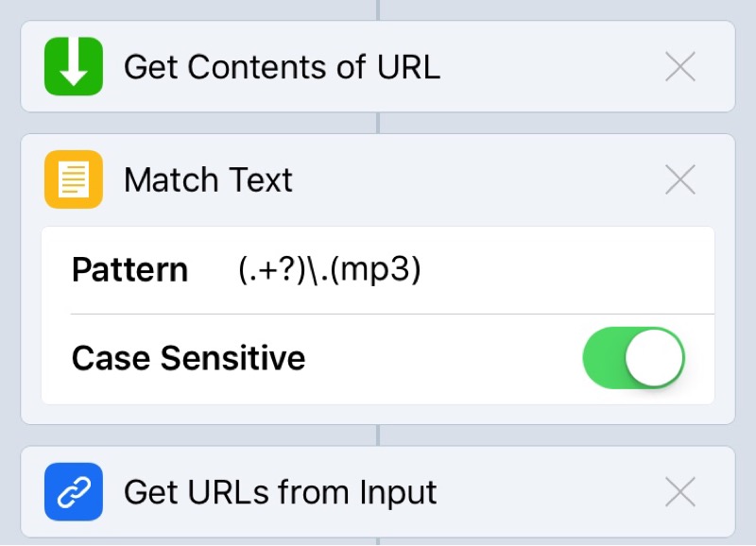Tap the bold Pattern label
This screenshot has height=546, width=756.
point(129,269)
